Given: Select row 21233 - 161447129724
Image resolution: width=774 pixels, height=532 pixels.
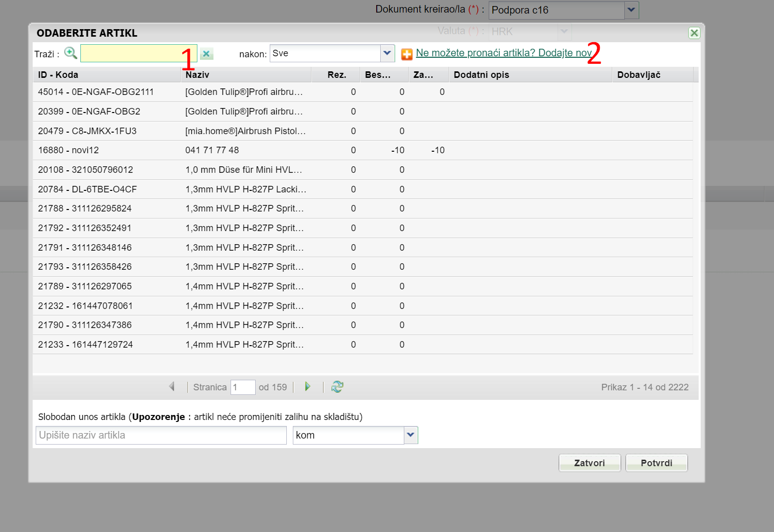Looking at the screenshot, I should coord(363,345).
